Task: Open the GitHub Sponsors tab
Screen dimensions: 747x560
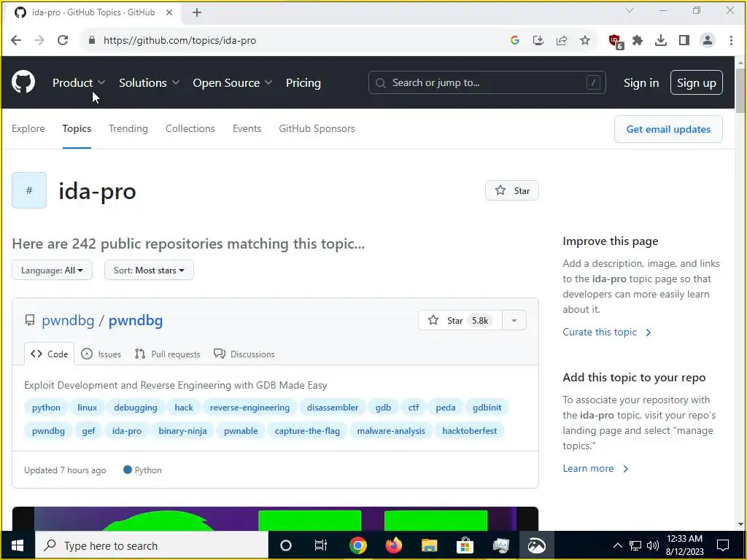Action: (317, 128)
